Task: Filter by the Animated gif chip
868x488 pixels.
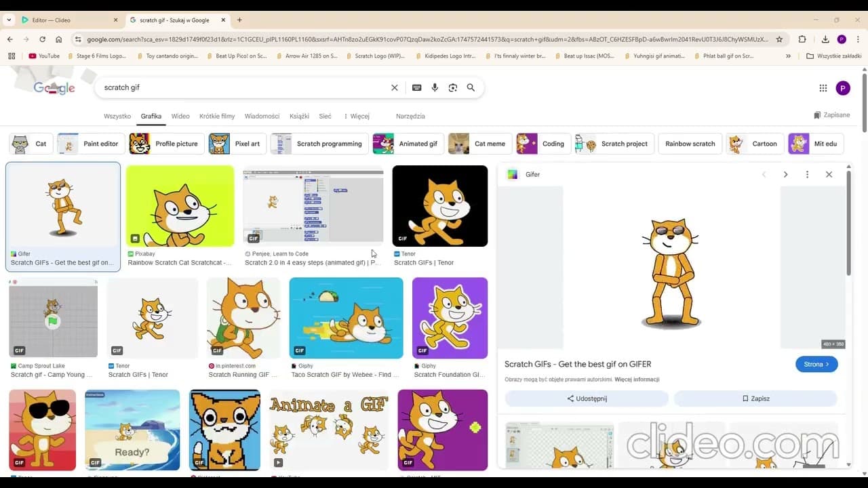Action: tap(408, 144)
